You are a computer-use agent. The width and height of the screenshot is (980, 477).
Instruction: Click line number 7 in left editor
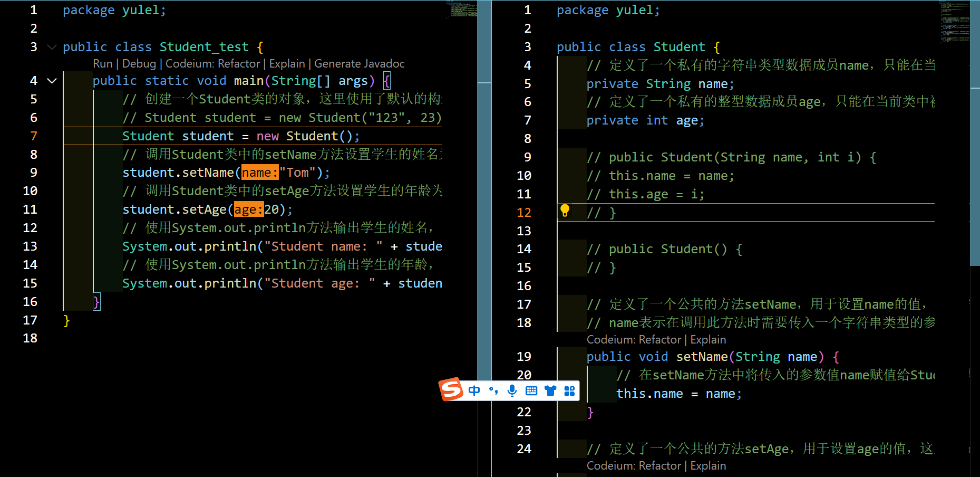[x=34, y=136]
